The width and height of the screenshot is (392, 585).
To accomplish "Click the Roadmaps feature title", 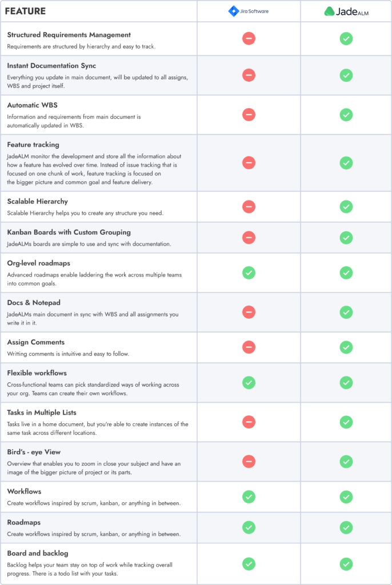I will tap(24, 522).
